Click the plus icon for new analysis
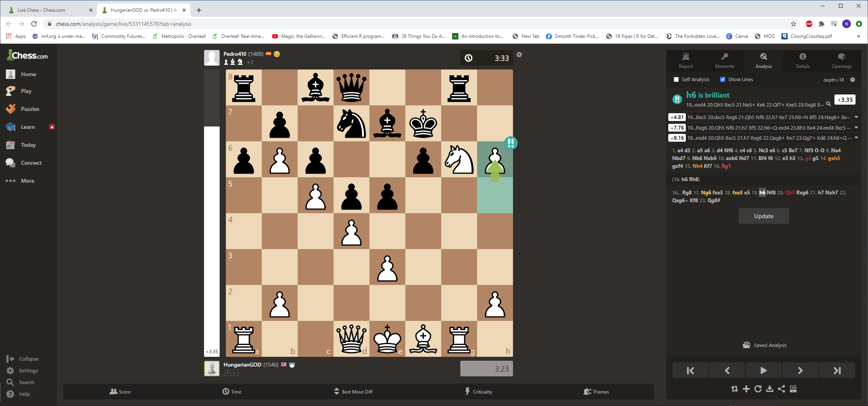868x406 pixels. coord(746,389)
